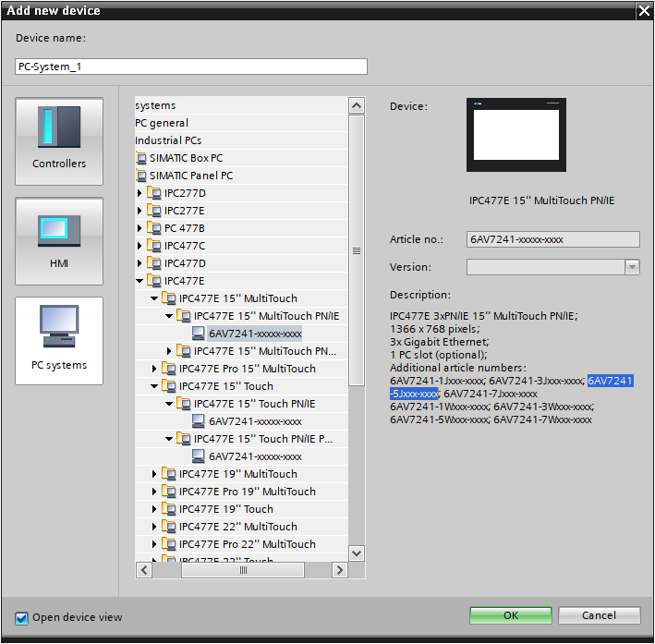Image resolution: width=655 pixels, height=644 pixels.
Task: Expand the IPC477E 22" MultiTouch node
Action: (154, 527)
